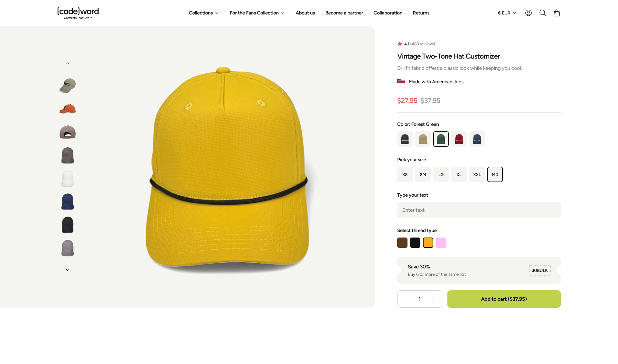Select the XS size option
Screen dimensions: 618x364
tap(405, 174)
